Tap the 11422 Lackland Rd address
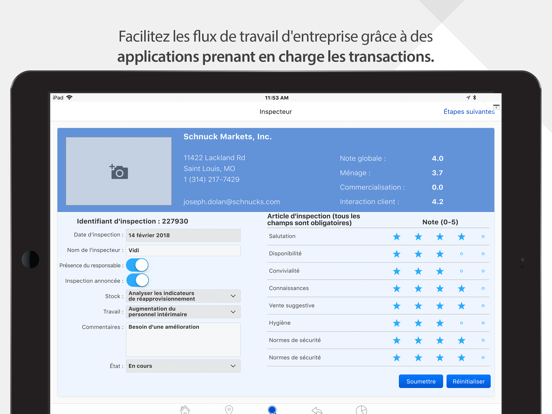 click(214, 158)
